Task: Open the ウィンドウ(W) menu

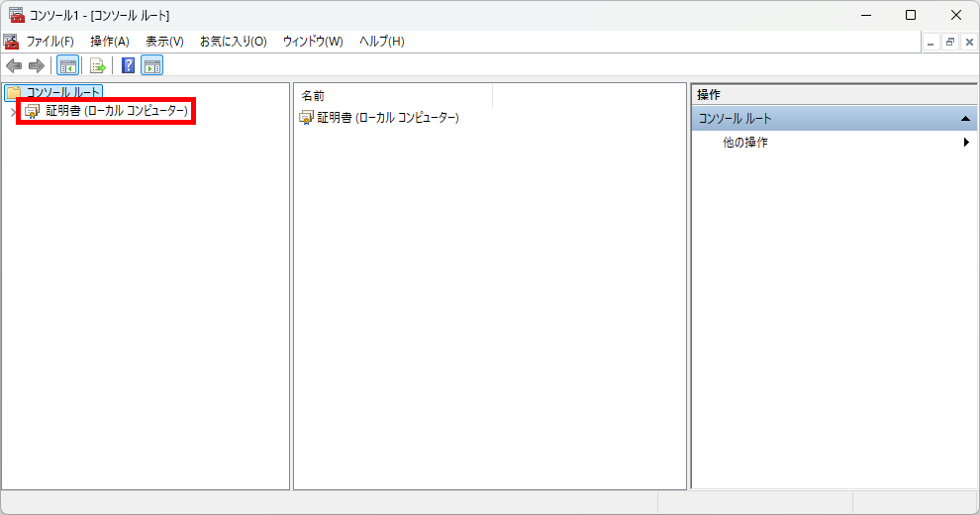Action: [x=313, y=42]
